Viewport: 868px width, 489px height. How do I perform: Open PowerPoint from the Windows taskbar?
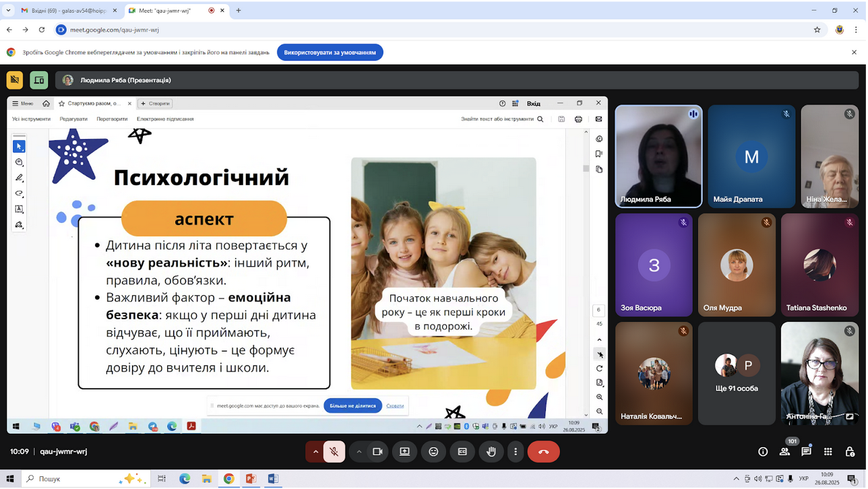click(251, 480)
